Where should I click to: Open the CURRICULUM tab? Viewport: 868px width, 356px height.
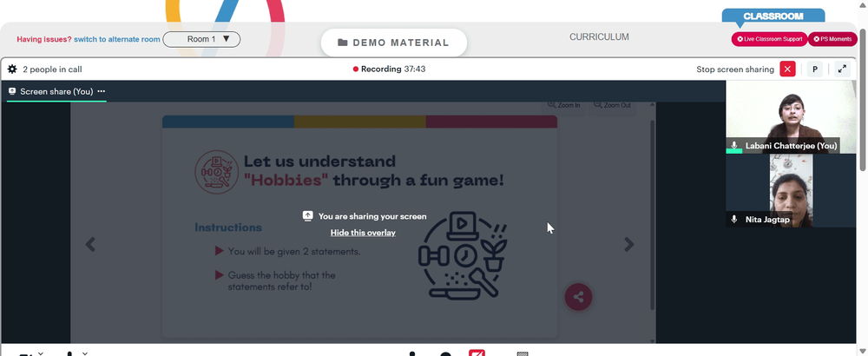[599, 37]
